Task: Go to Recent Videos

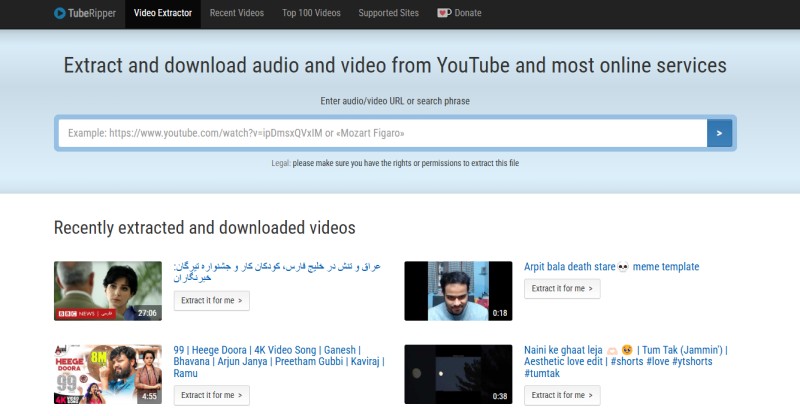Action: coord(237,13)
